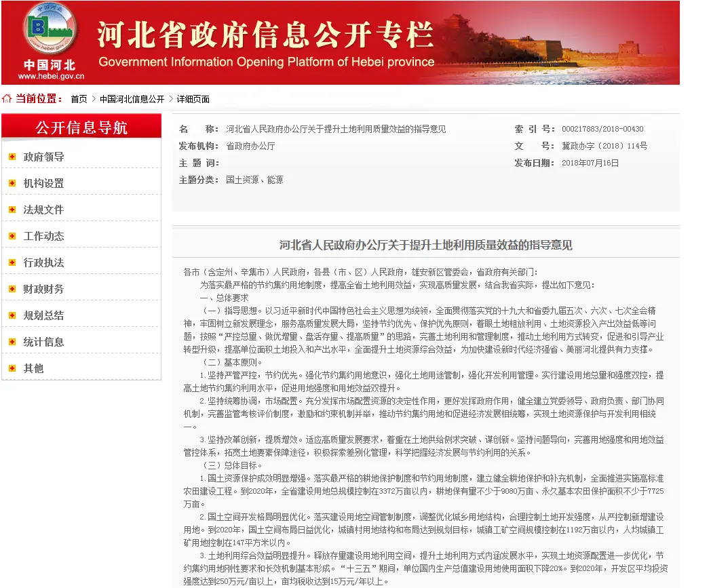The height and width of the screenshot is (588, 711).
Task: Click the bullet icon next to 其他
Action: tap(12, 368)
